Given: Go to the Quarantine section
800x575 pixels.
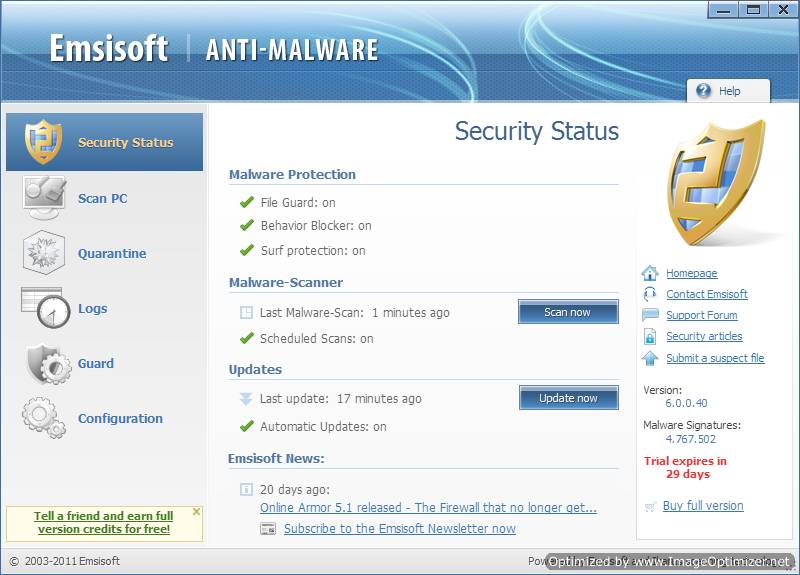Looking at the screenshot, I should pos(105,253).
